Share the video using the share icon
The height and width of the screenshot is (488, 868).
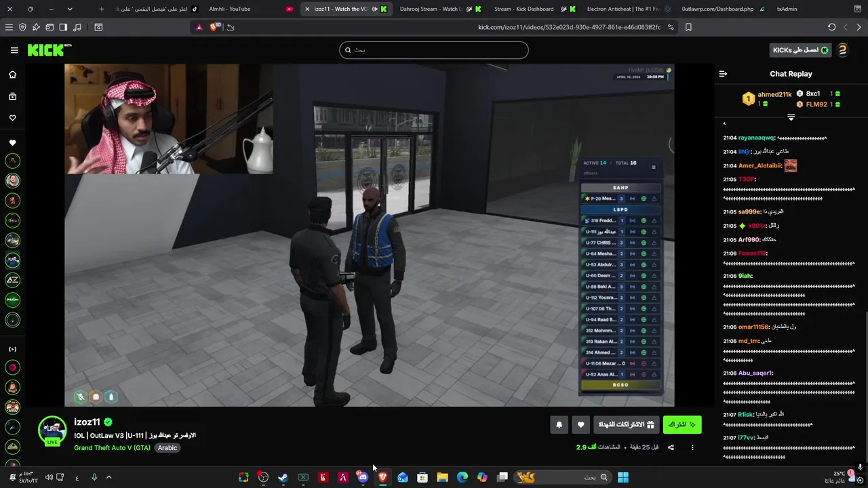coord(671,447)
